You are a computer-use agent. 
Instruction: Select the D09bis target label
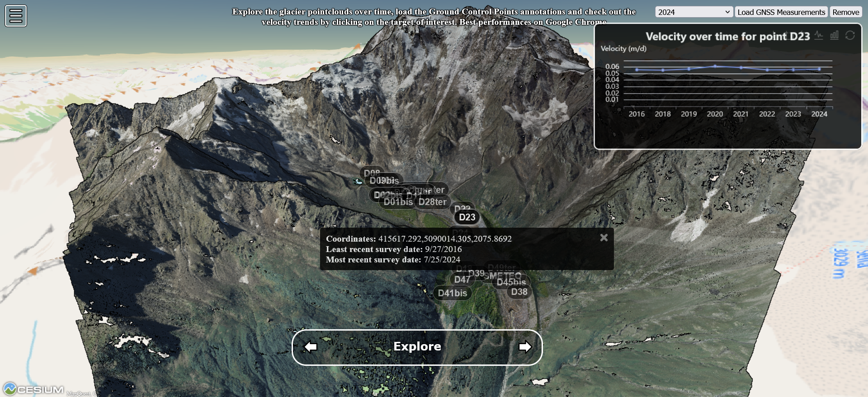click(x=384, y=181)
